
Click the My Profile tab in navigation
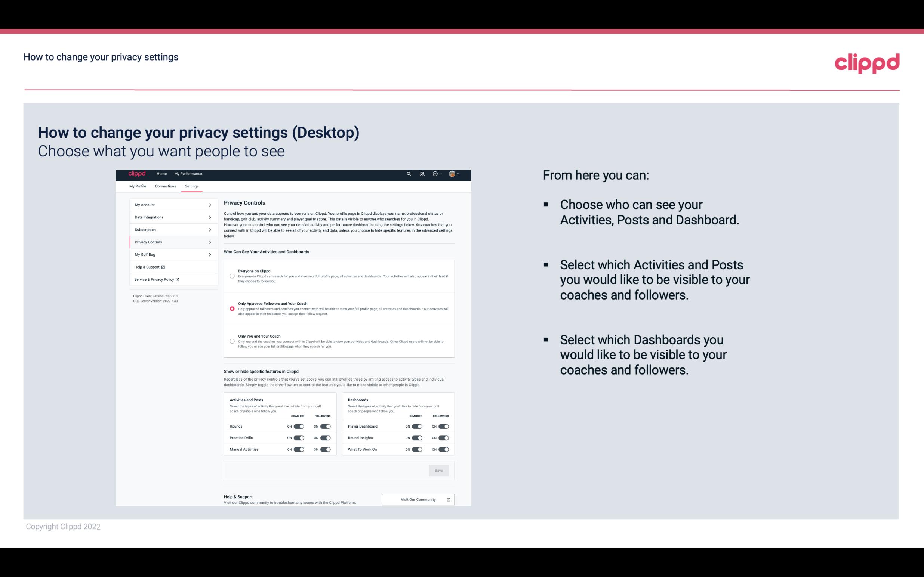coord(138,186)
